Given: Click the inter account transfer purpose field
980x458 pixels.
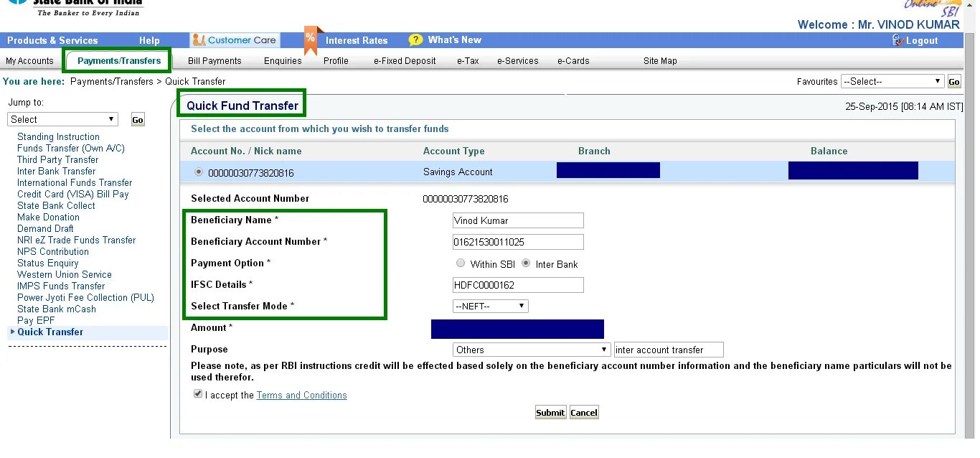Looking at the screenshot, I should (x=669, y=350).
